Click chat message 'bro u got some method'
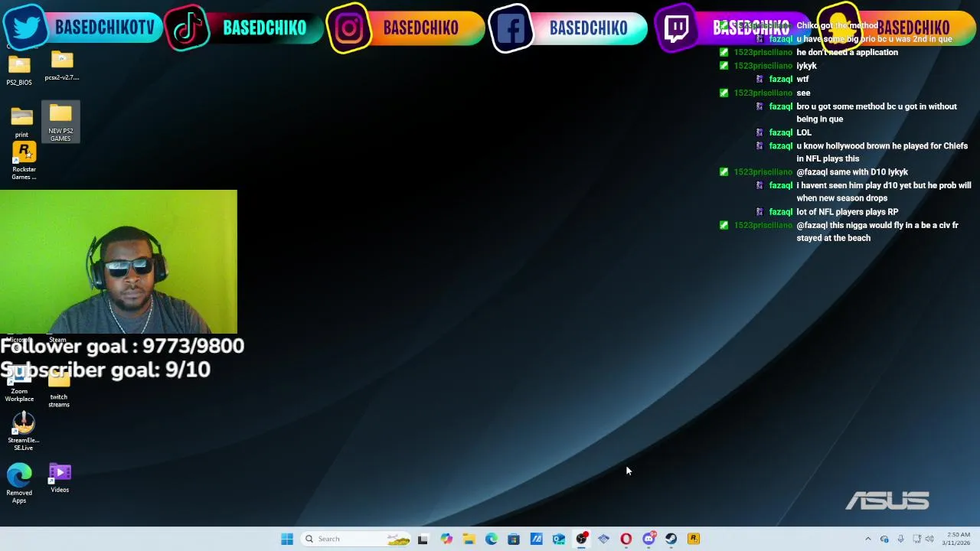The image size is (980, 551). click(x=877, y=112)
